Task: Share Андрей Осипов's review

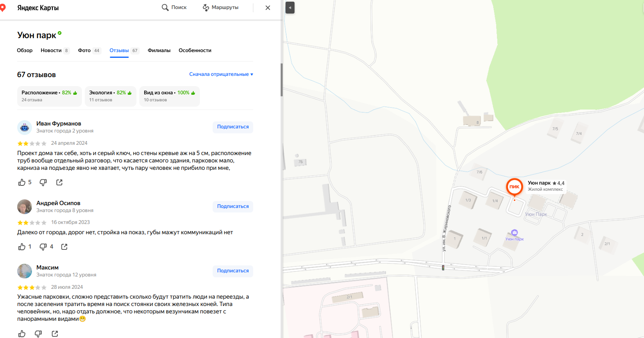Action: point(64,247)
